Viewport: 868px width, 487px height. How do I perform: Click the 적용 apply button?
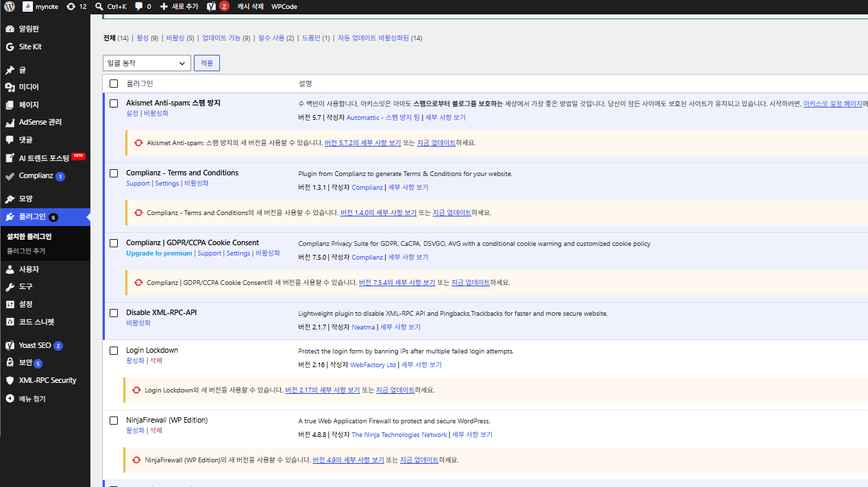pos(207,63)
